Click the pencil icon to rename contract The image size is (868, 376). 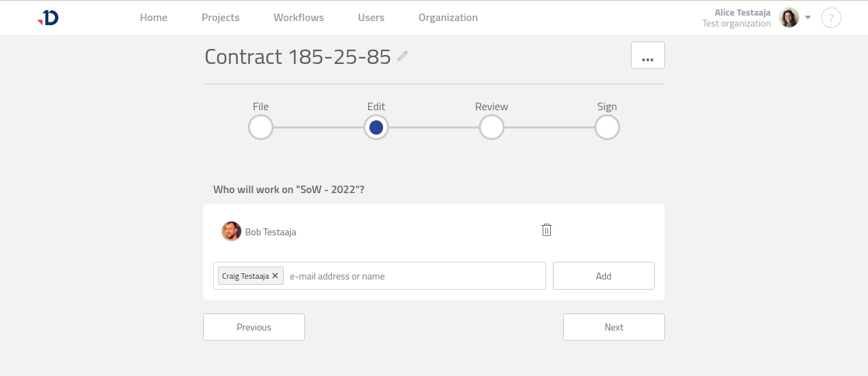[x=403, y=56]
